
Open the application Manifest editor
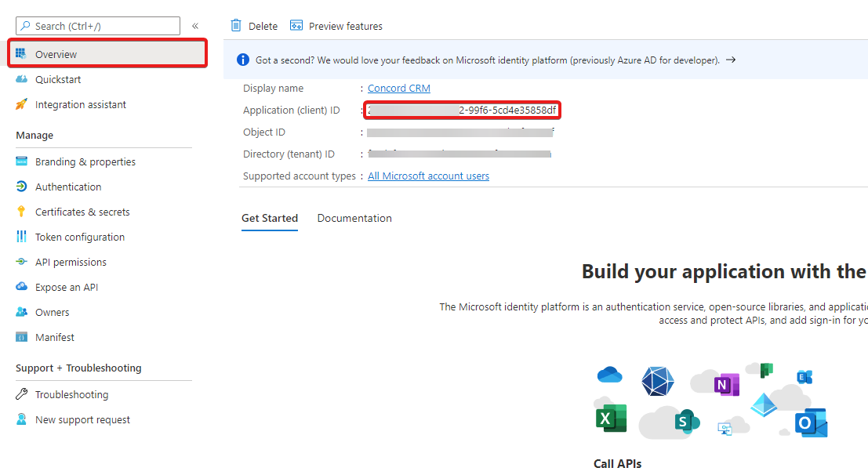[x=53, y=337]
